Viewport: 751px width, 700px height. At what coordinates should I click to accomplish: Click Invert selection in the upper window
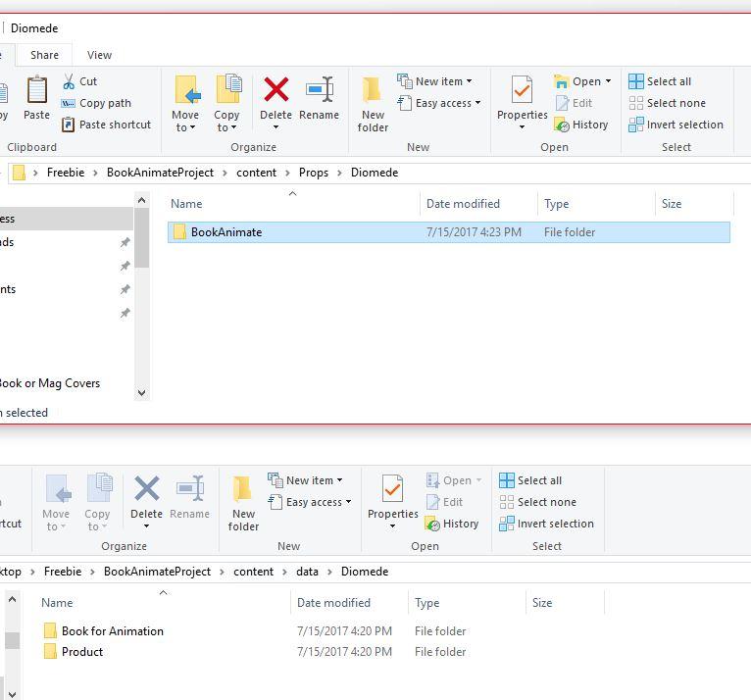(x=676, y=125)
